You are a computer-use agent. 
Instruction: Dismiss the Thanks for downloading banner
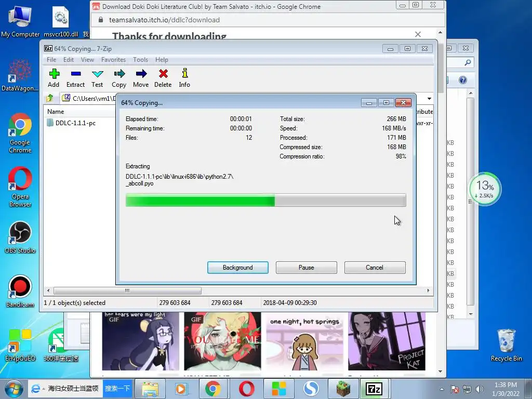tap(418, 34)
